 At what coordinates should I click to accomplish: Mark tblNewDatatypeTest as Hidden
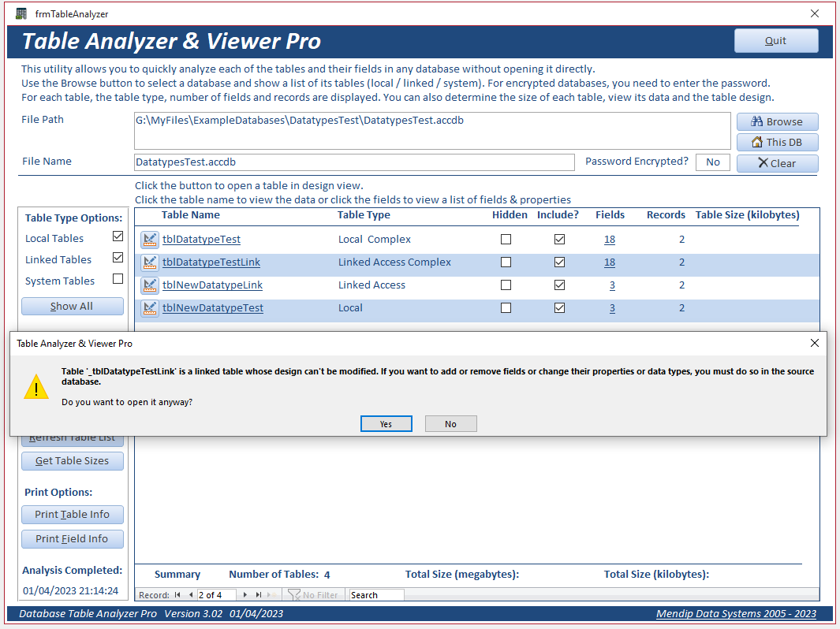[506, 308]
